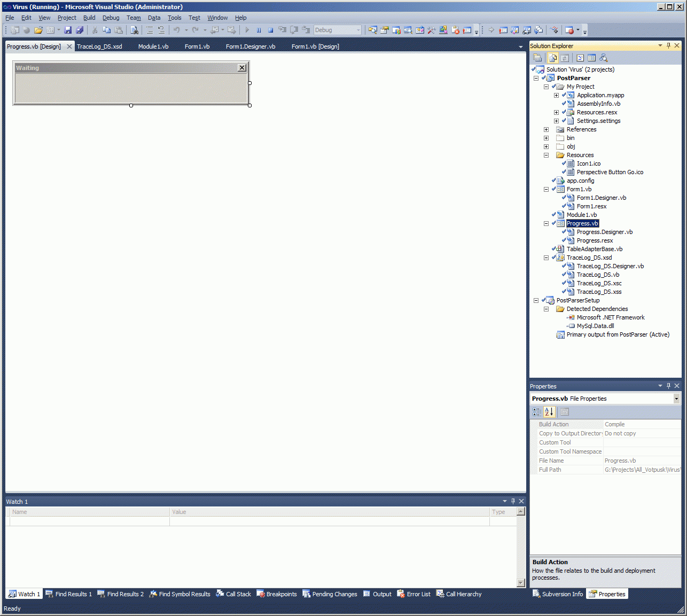Click the Redo arrow icon
The height and width of the screenshot is (616, 687).
pos(195,30)
